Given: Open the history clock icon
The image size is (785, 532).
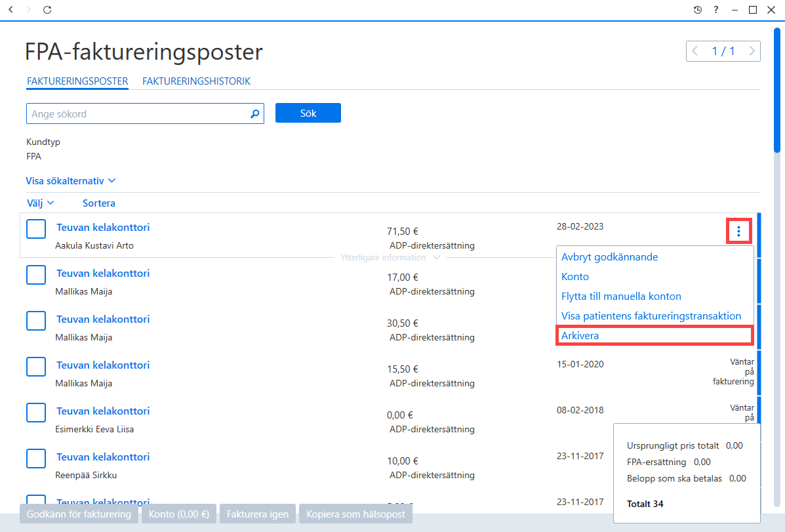Looking at the screenshot, I should (697, 10).
